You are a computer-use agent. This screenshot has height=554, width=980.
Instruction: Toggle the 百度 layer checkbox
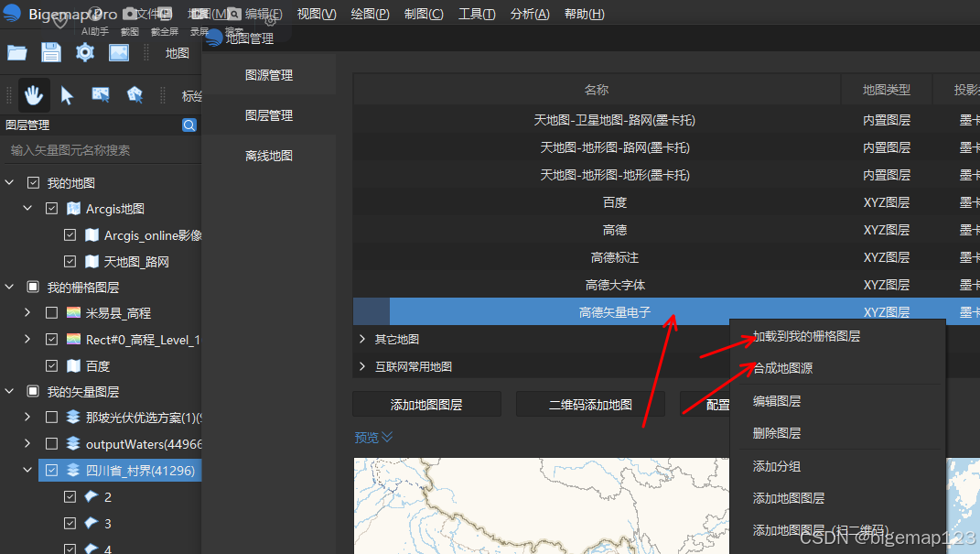[52, 365]
